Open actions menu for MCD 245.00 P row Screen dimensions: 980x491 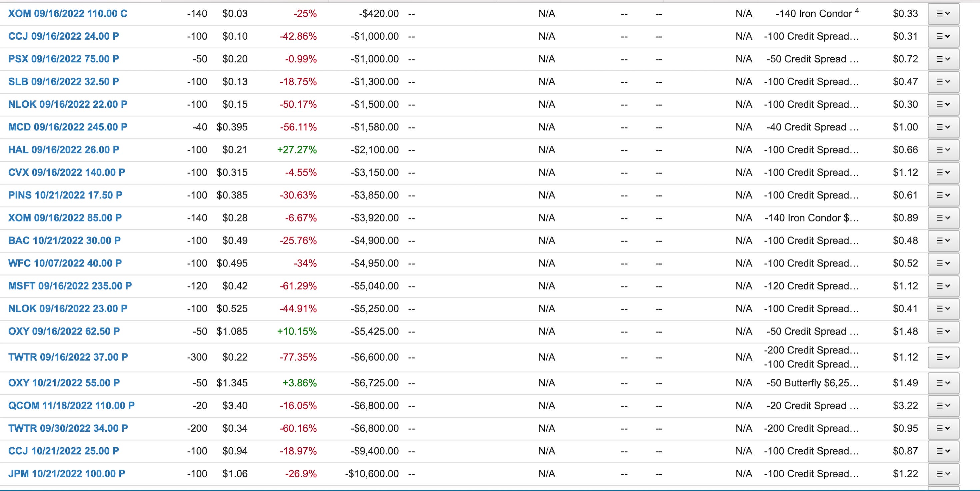pos(943,127)
